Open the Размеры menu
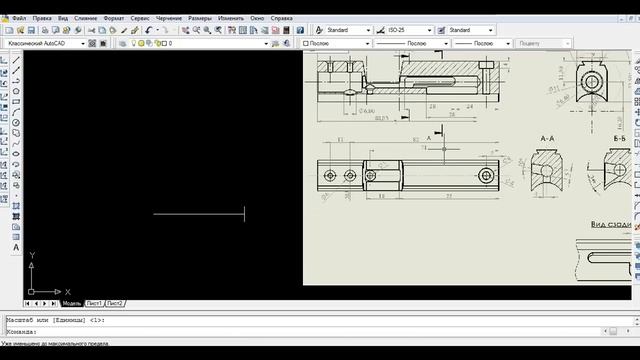Screen dimensions: 640x360 pyautogui.click(x=200, y=18)
